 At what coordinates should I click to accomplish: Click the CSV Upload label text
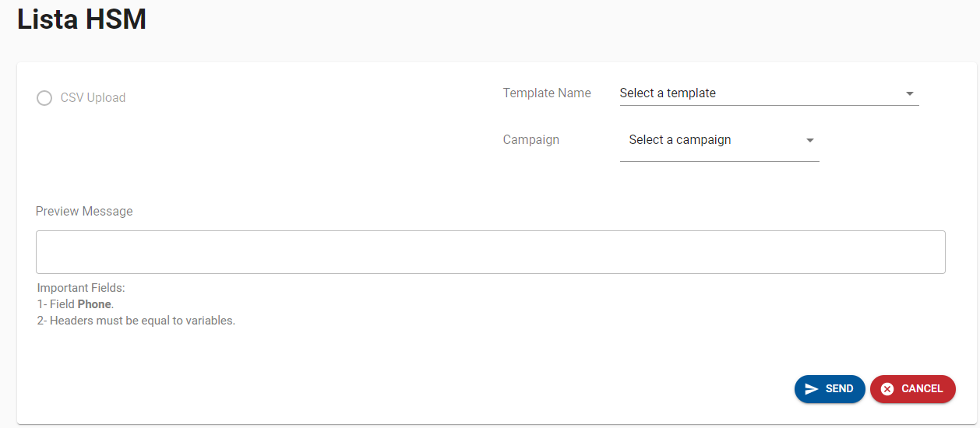click(x=93, y=98)
